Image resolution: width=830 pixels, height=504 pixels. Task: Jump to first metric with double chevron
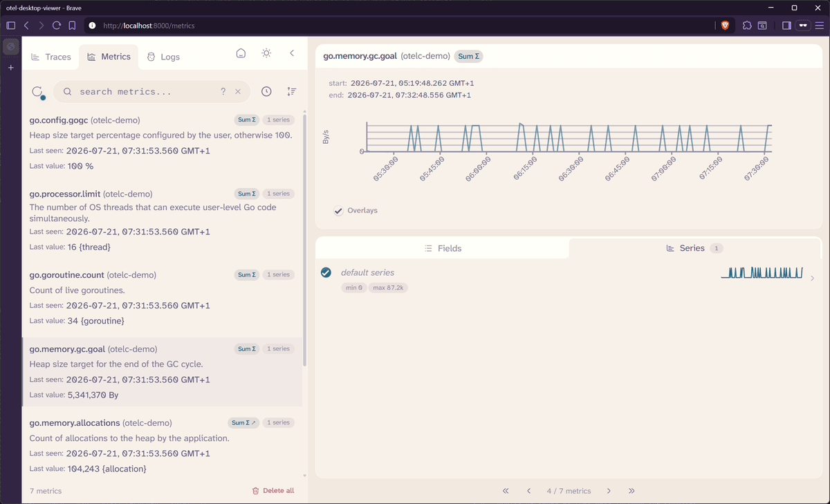tap(506, 491)
